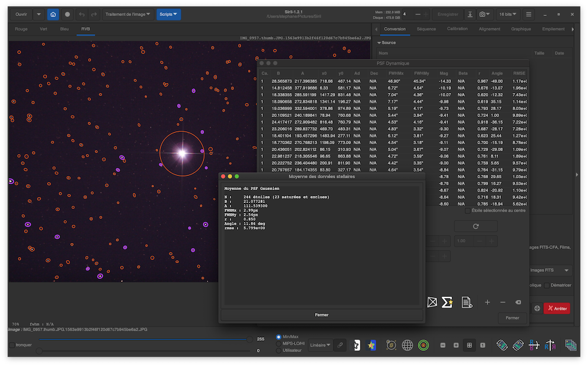Open the Traitement de l'image dropdown

point(128,14)
